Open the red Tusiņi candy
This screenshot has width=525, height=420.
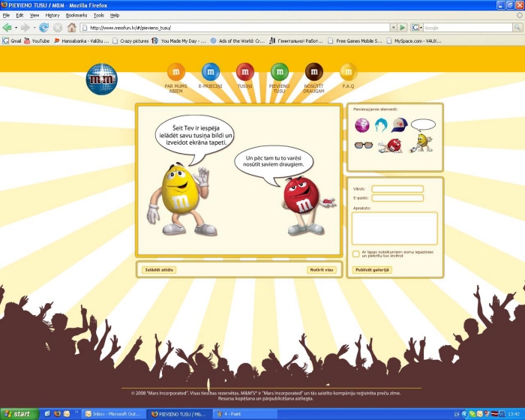[245, 72]
